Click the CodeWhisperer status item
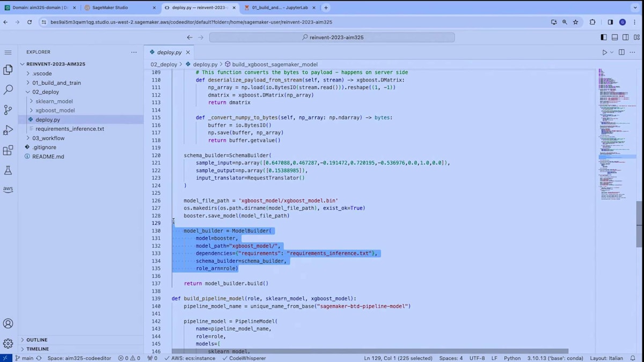This screenshot has height=362, width=644. pyautogui.click(x=244, y=358)
